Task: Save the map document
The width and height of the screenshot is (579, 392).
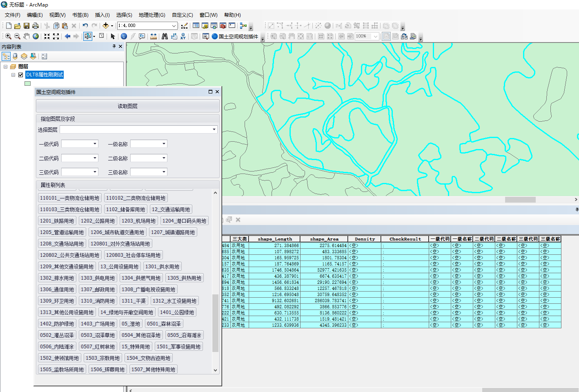Action: click(x=27, y=26)
